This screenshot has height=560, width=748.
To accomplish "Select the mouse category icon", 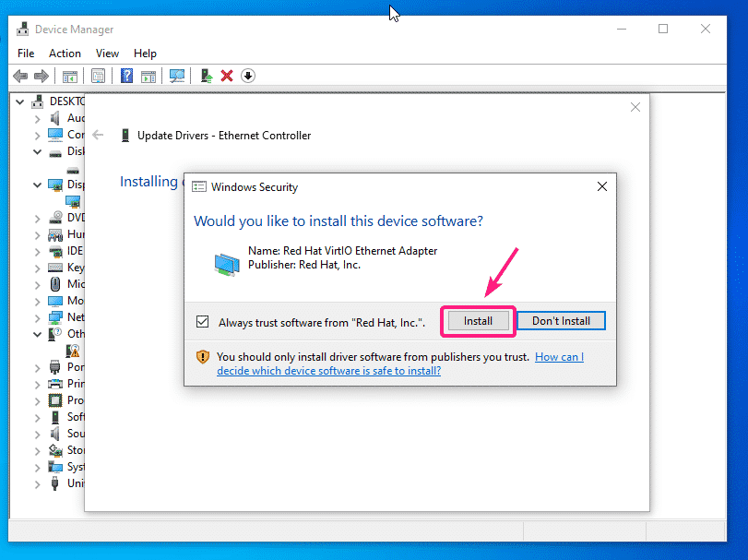I will [x=55, y=284].
